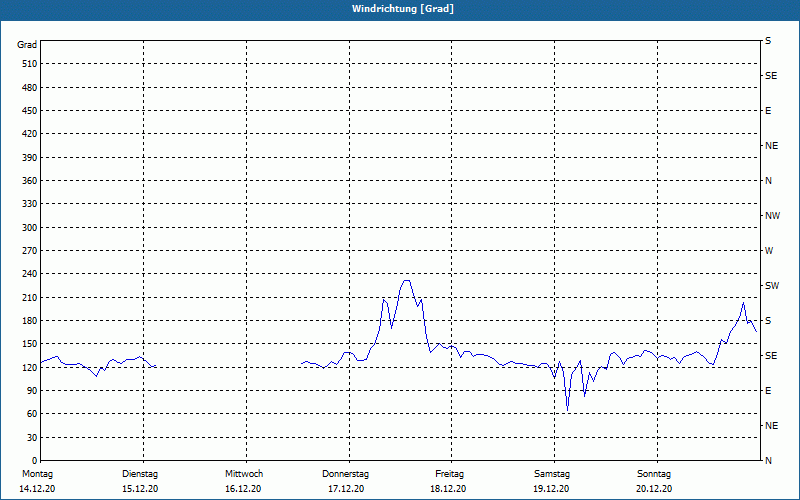Click the date 14.12.20
This screenshot has height=500, width=800.
click(x=37, y=489)
